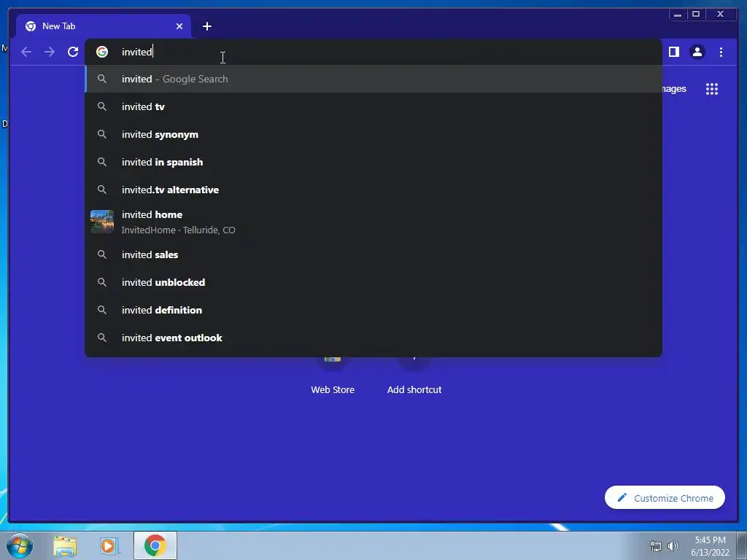747x560 pixels.
Task: Open the Google apps grid icon
Action: (712, 89)
